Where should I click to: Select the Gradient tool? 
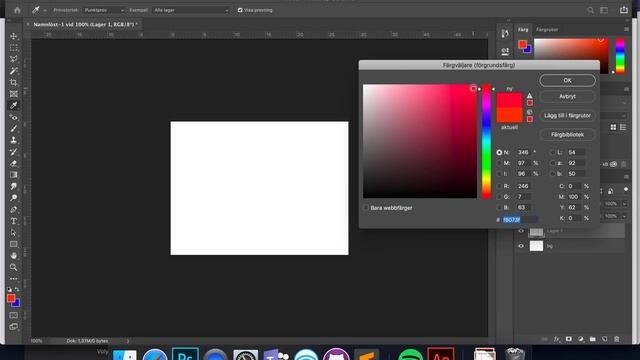pyautogui.click(x=13, y=175)
